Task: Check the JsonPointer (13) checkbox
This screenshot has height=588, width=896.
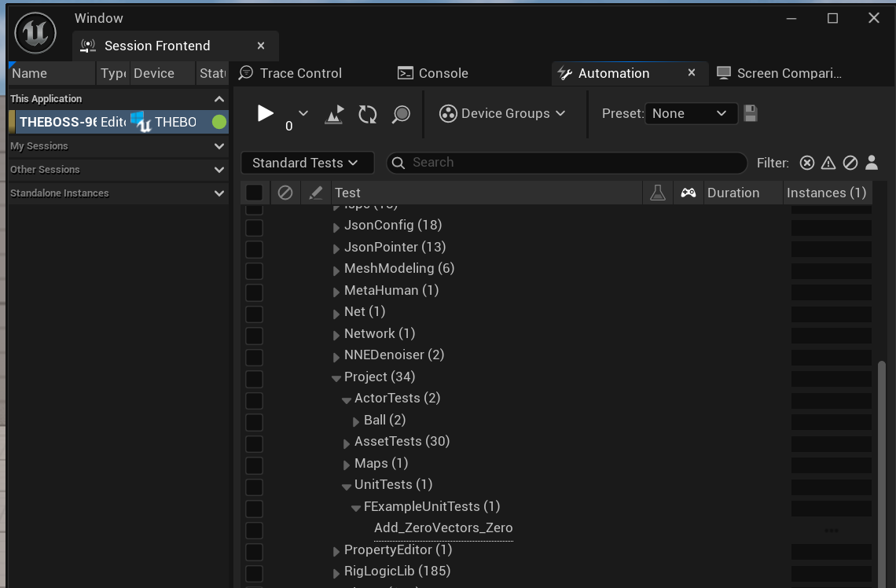Action: click(x=255, y=249)
